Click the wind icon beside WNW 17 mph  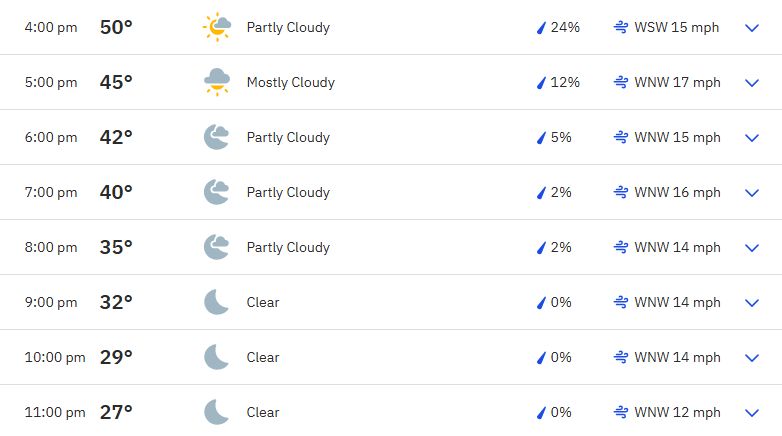point(621,82)
